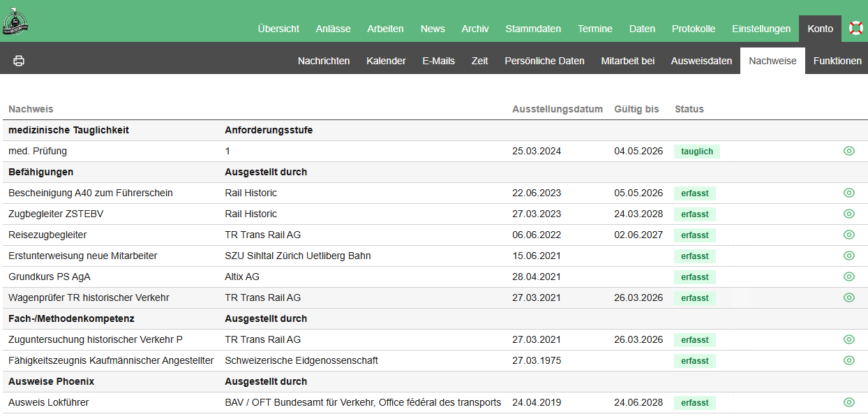Open the Einstellungen menu

point(761,29)
